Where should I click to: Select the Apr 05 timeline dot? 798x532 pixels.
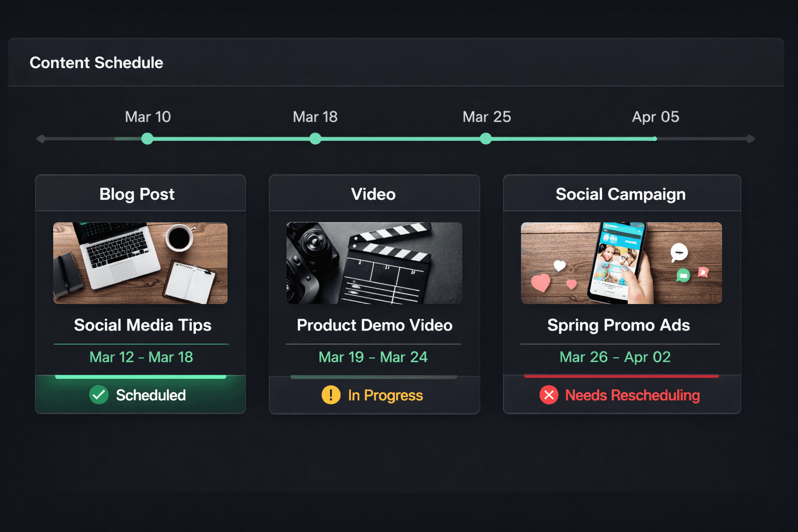(656, 138)
